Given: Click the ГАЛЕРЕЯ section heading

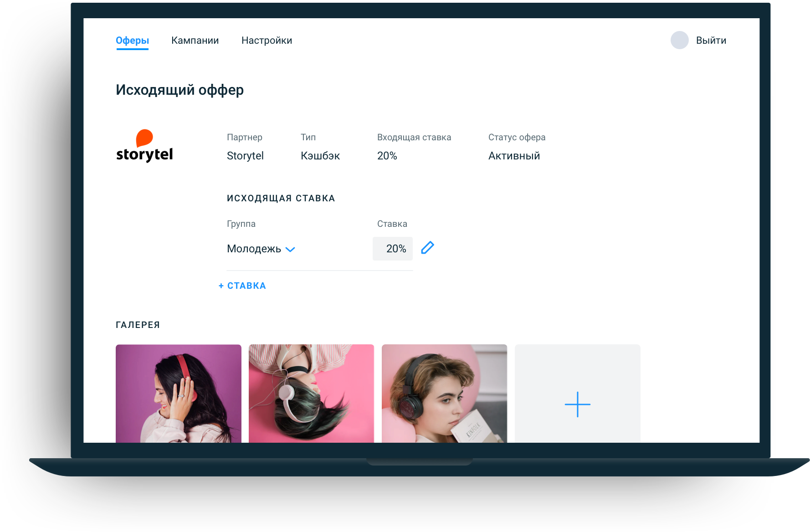Looking at the screenshot, I should click(138, 324).
